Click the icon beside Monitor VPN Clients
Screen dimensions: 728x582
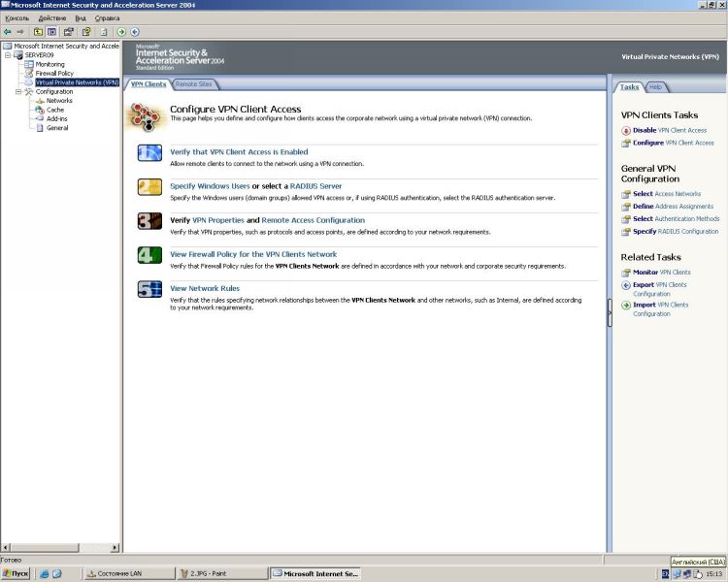pos(626,273)
